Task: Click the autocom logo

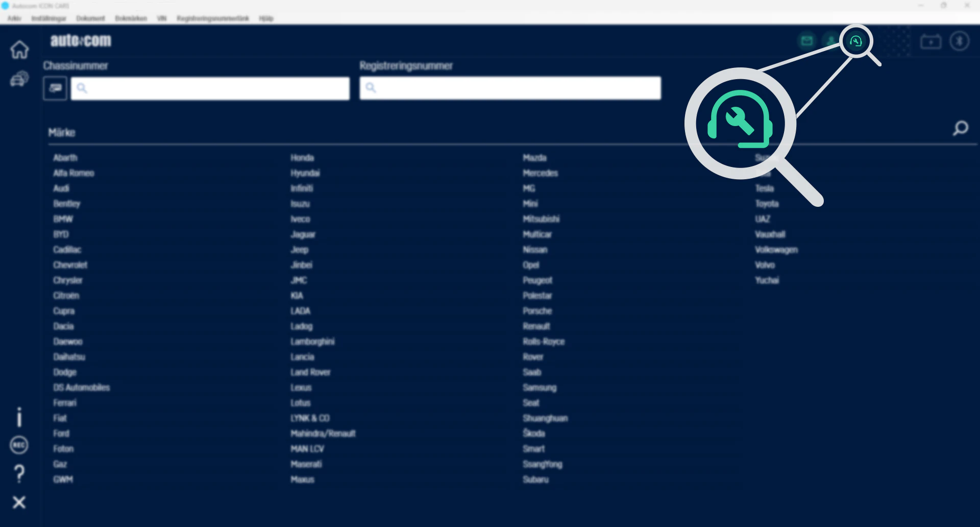Action: pos(81,40)
